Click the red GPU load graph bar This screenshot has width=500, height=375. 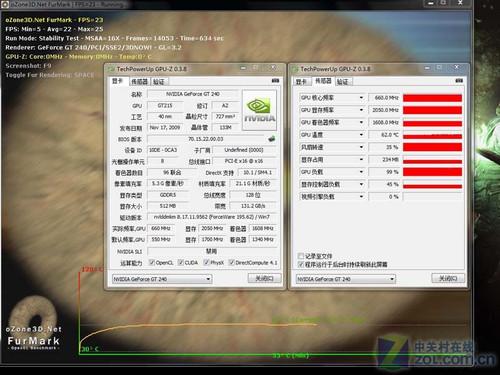tap(432, 172)
